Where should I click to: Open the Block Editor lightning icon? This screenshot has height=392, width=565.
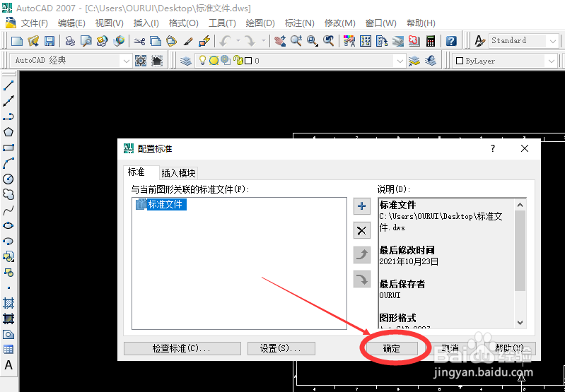point(204,41)
